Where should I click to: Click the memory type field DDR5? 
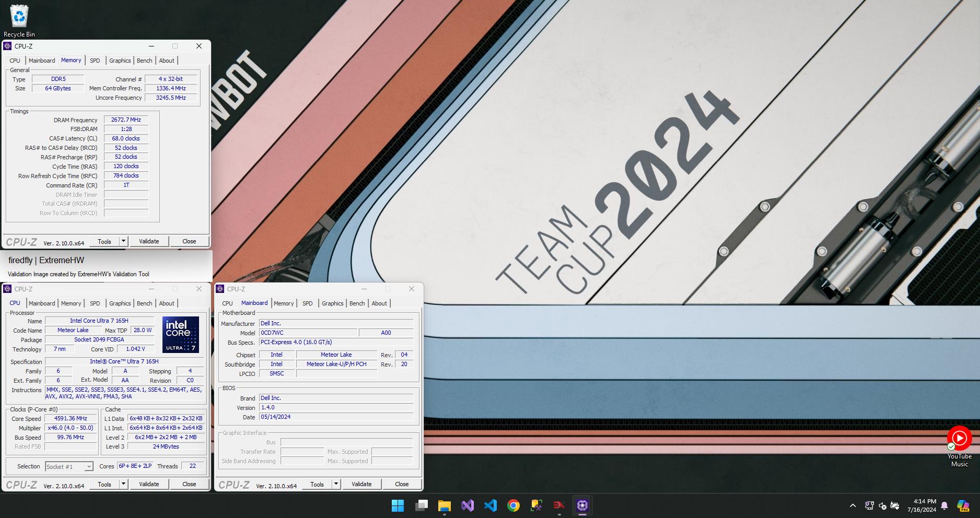pyautogui.click(x=58, y=79)
